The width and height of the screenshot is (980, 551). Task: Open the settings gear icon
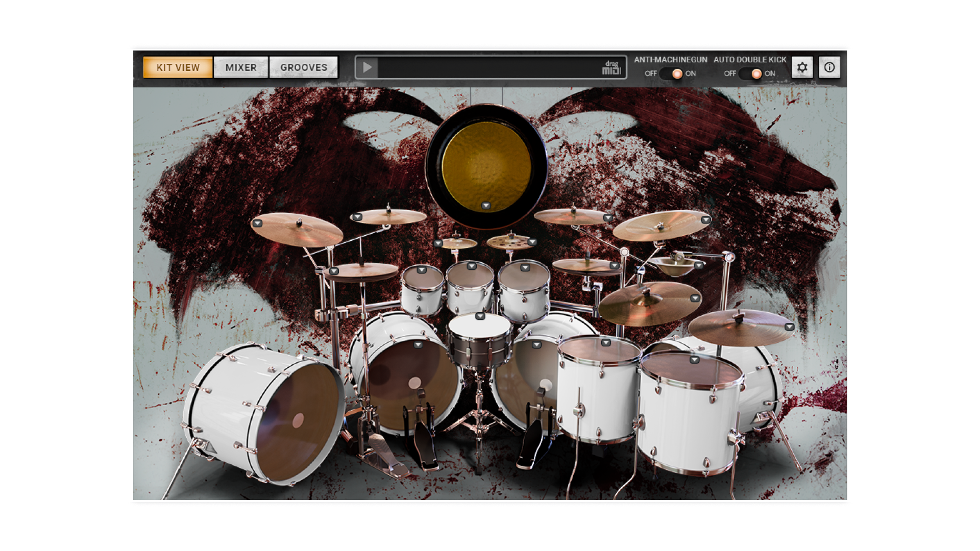coord(802,67)
